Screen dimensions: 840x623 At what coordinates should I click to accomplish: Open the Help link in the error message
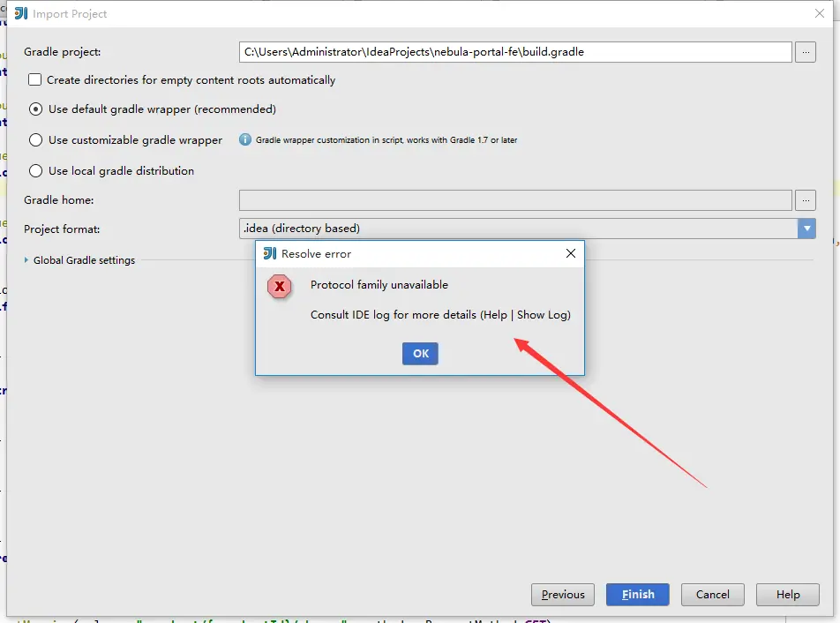coord(495,315)
